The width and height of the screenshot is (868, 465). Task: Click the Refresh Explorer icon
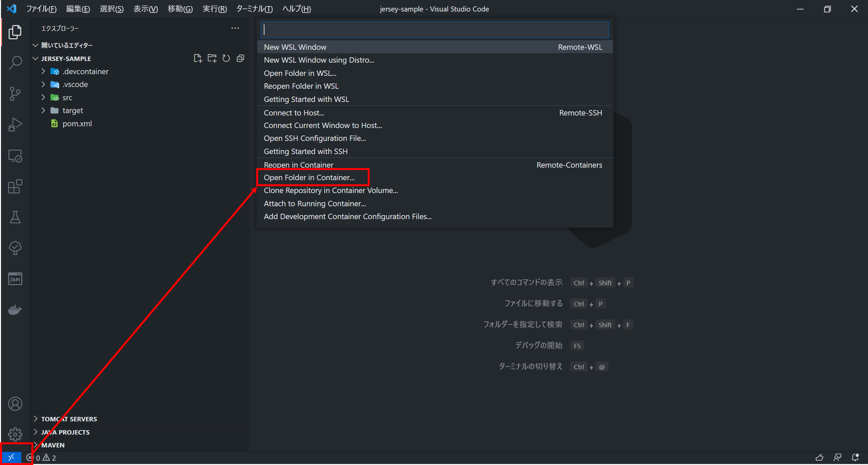click(226, 59)
